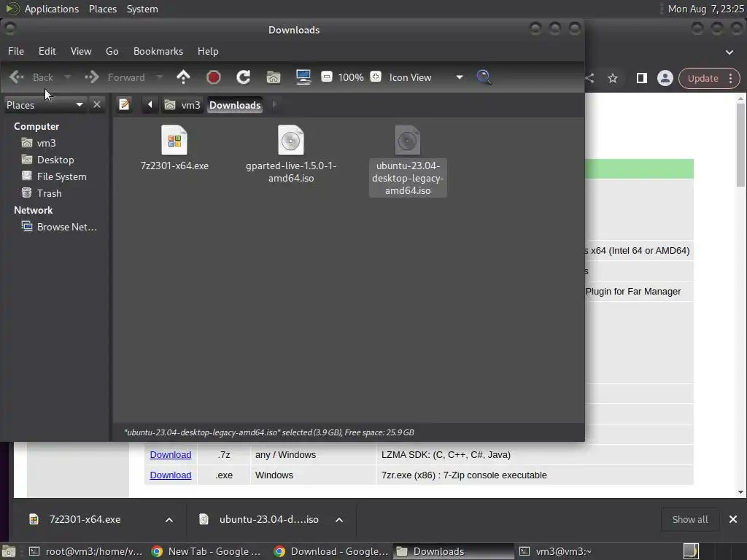Open System menu in top panel
Screen dimensions: 747x560
(142, 9)
